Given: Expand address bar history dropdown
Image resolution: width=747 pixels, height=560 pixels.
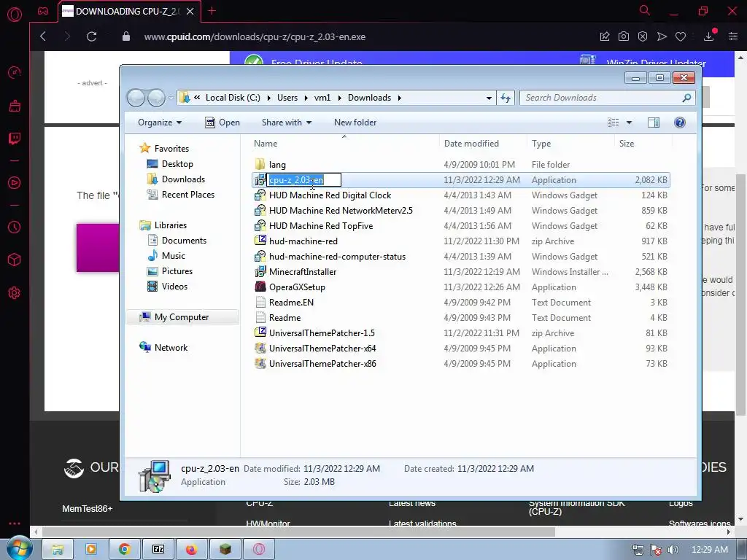Looking at the screenshot, I should tap(489, 98).
